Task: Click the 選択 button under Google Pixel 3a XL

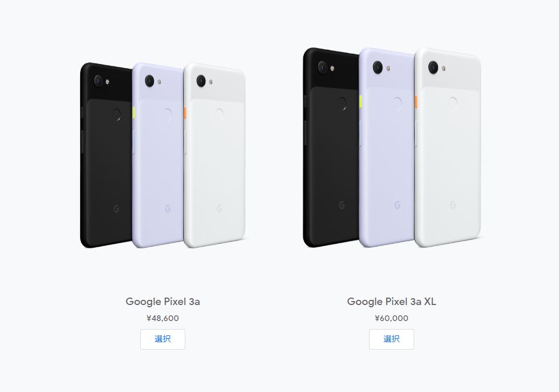Action: pos(391,339)
